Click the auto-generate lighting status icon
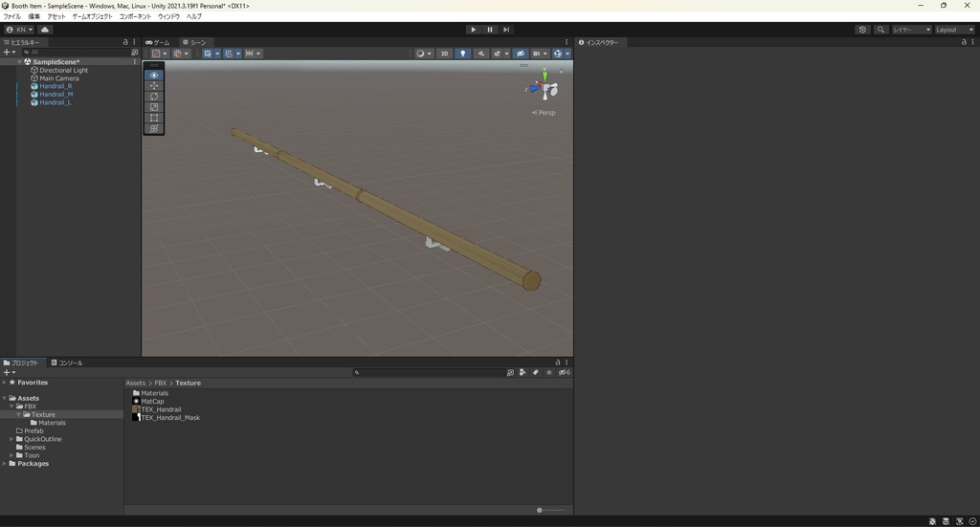Screen dimensions: 980x527 (959, 521)
